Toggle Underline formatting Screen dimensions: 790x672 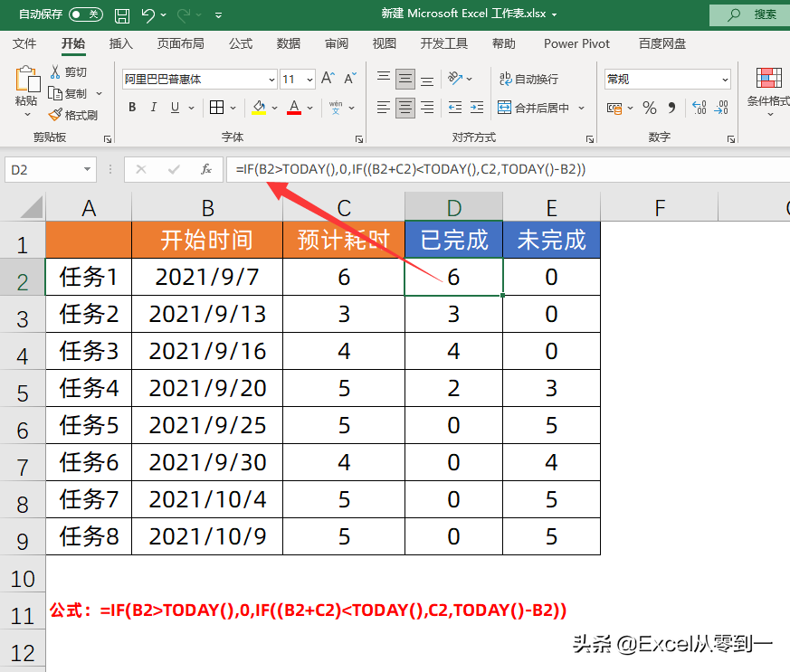click(175, 108)
